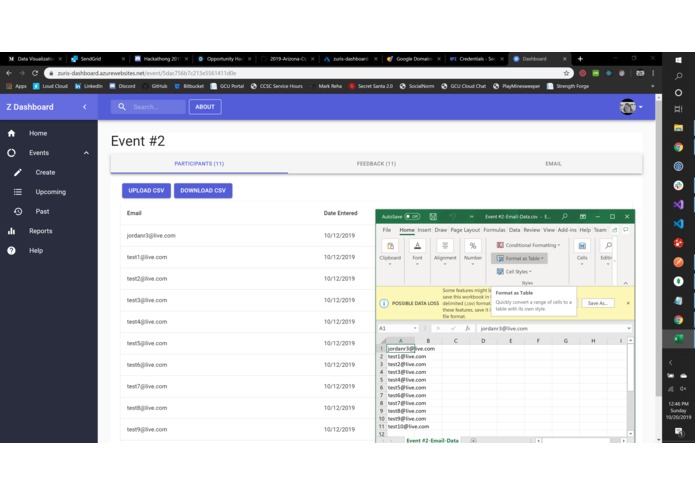Click the About button
Image resolution: width=695 pixels, height=494 pixels.
coord(205,107)
